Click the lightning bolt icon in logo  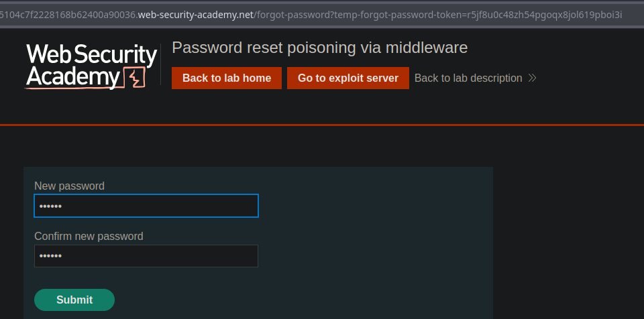click(x=136, y=78)
